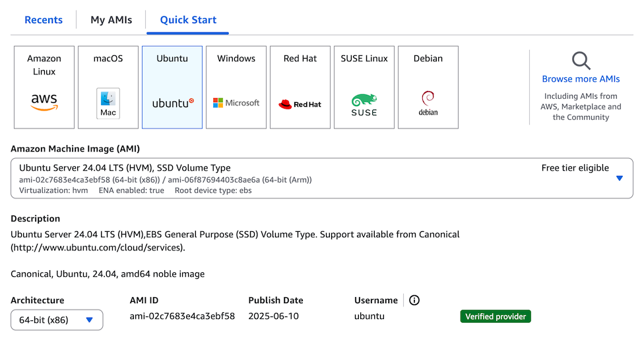Image resolution: width=644 pixels, height=340 pixels.
Task: Switch to the My AMIs tab
Action: [111, 20]
